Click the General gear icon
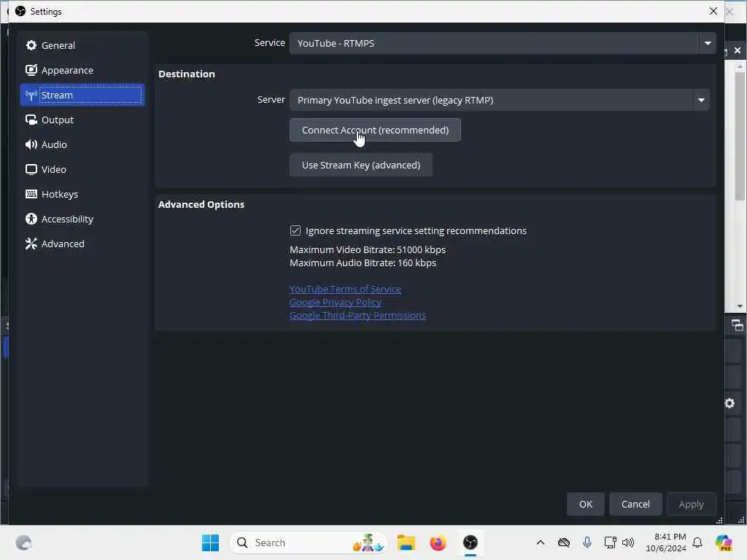 [x=31, y=45]
